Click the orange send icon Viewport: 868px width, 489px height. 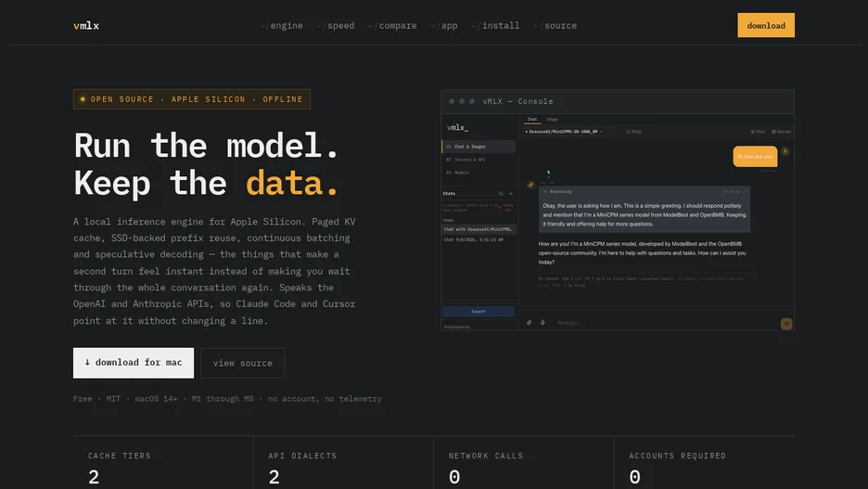pyautogui.click(x=786, y=324)
